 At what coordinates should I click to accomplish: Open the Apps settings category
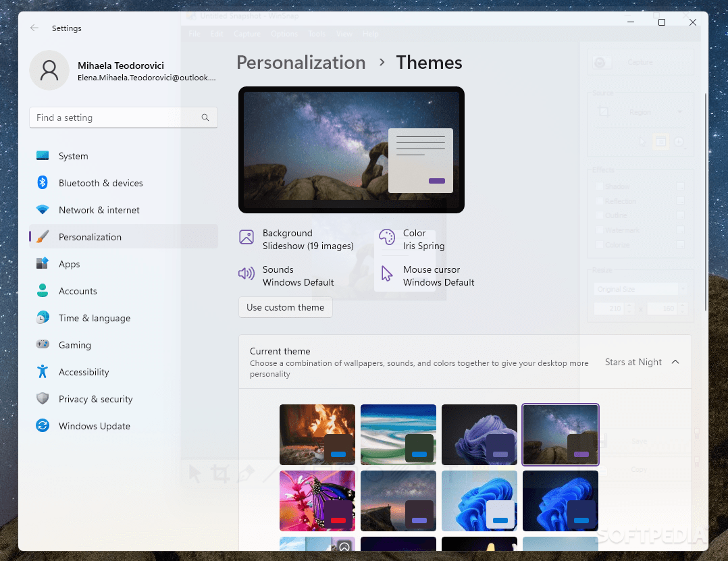coord(124,264)
